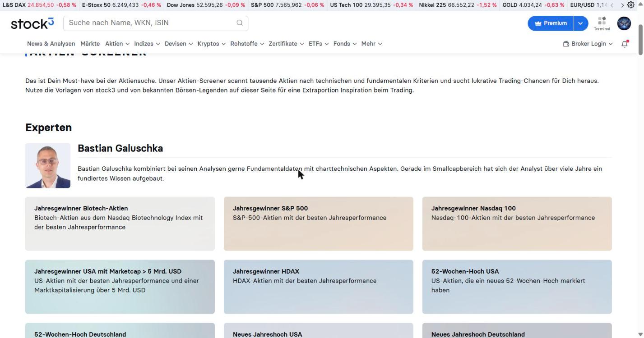The width and height of the screenshot is (644, 338).
Task: Open News & Analysen page
Action: tap(51, 44)
